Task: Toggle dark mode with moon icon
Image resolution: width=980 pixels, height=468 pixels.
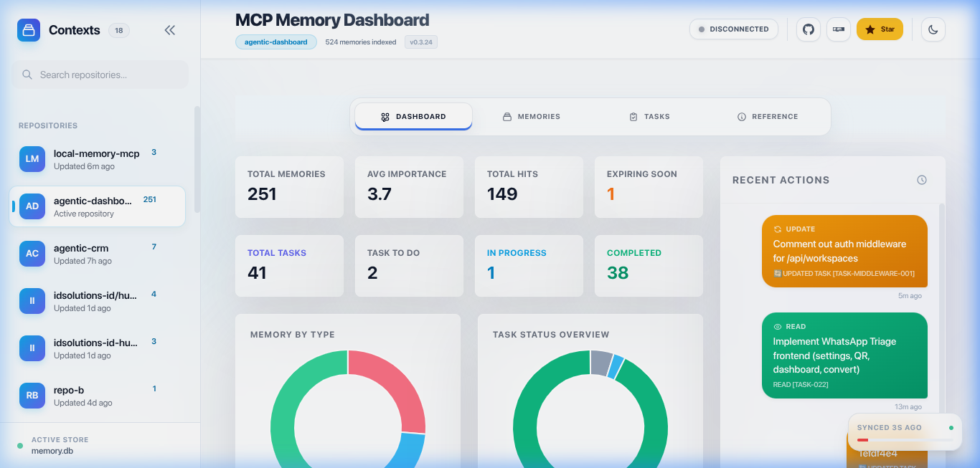Action: pyautogui.click(x=933, y=29)
